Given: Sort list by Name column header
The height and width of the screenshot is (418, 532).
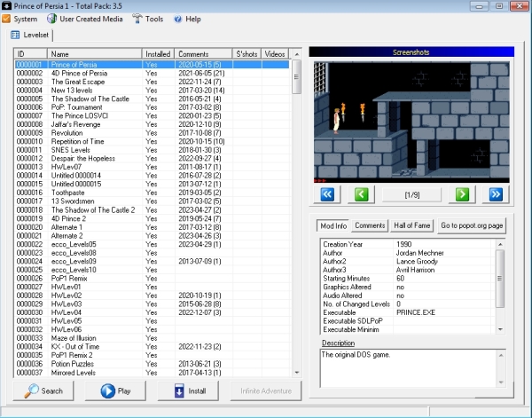Looking at the screenshot, I should pos(95,54).
